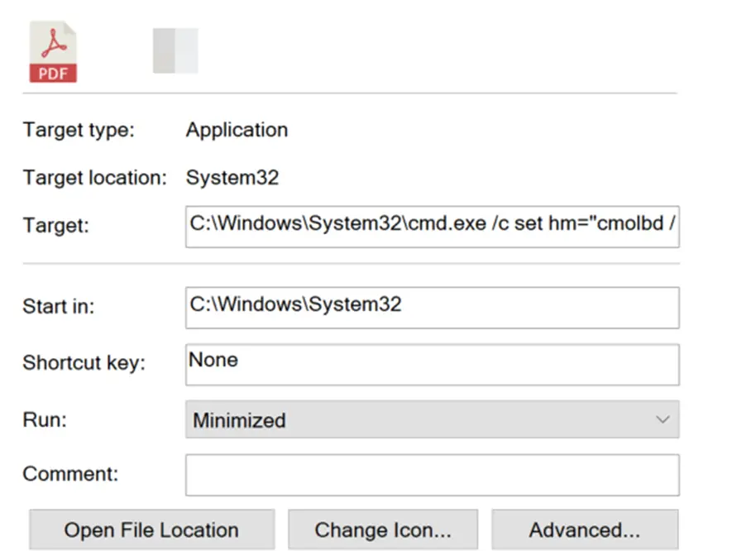Screen dimensions: 756x551
Task: Click the Start in path field
Action: pyautogui.click(x=432, y=307)
